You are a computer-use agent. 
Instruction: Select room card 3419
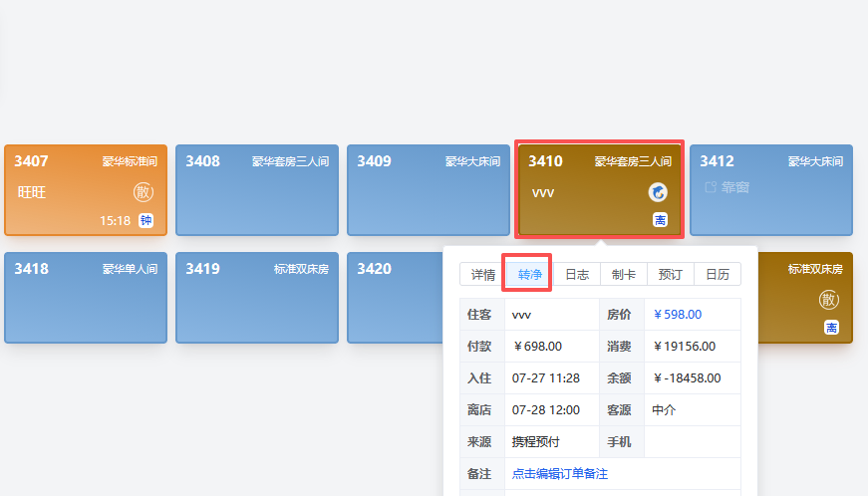point(257,298)
